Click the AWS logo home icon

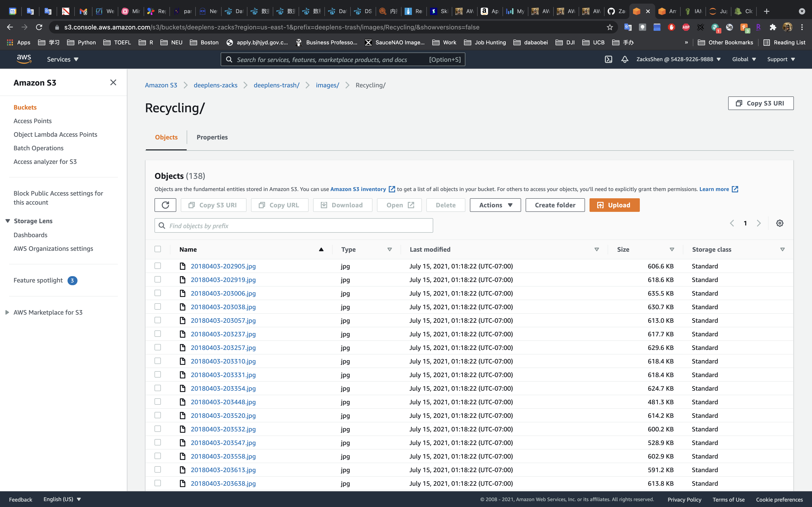24,59
